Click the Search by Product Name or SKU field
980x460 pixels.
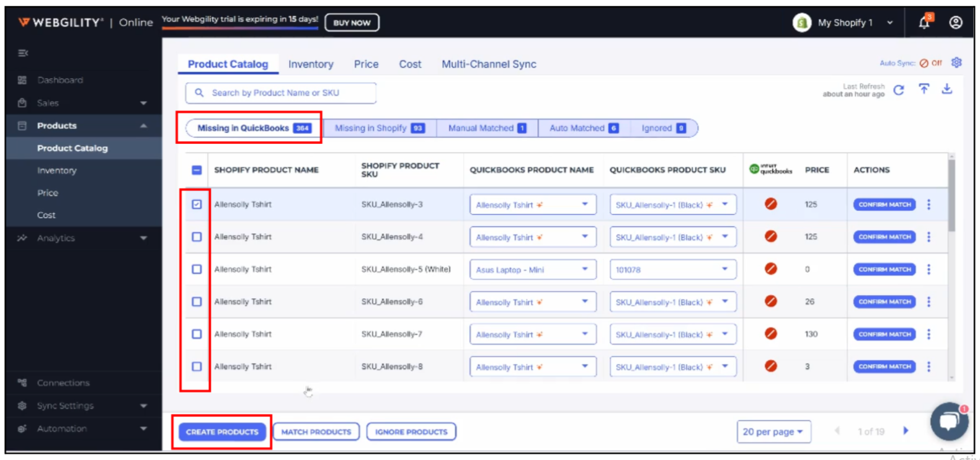click(281, 93)
